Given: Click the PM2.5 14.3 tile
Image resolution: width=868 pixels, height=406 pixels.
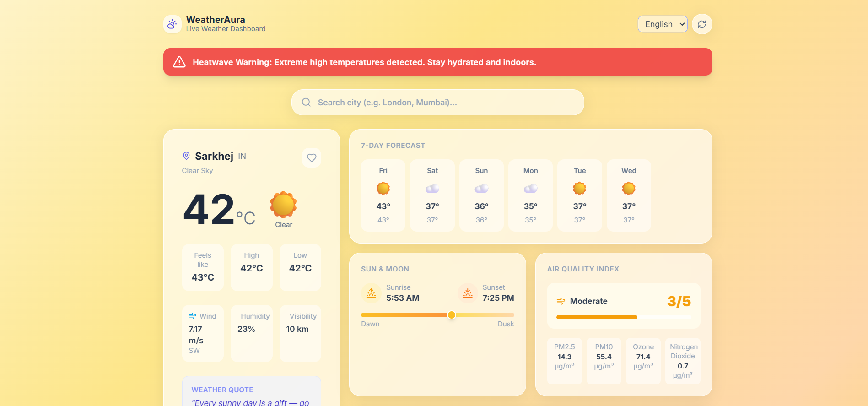Looking at the screenshot, I should [565, 361].
